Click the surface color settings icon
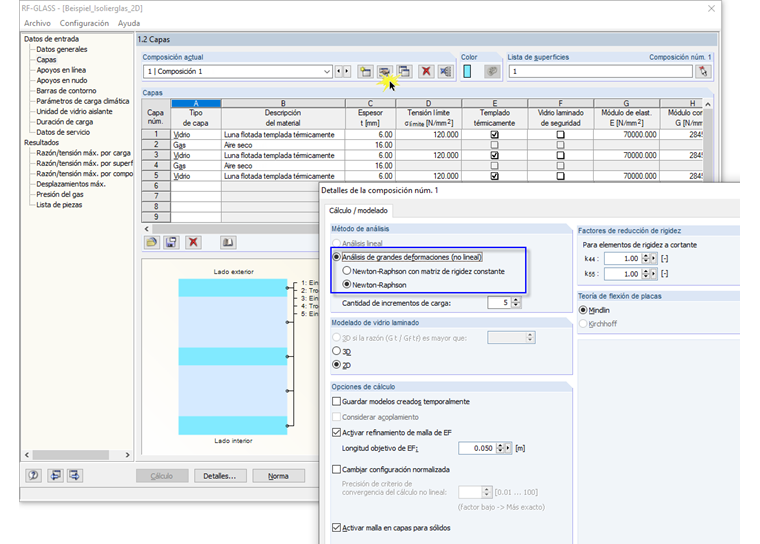This screenshot has width=760, height=544. (x=492, y=72)
